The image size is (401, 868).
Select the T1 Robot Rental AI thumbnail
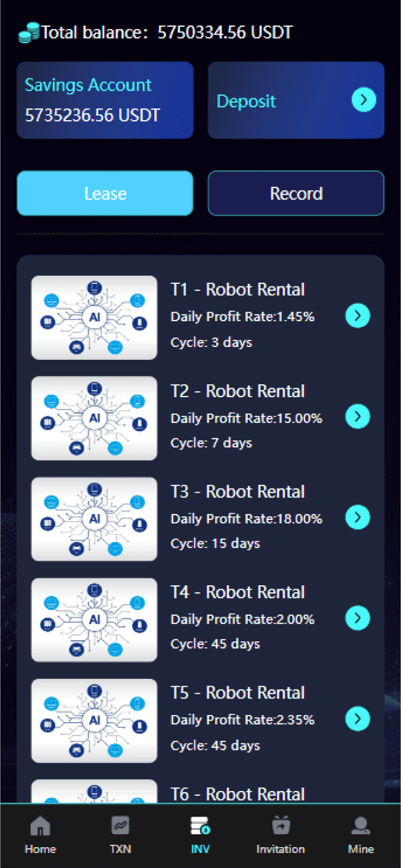[95, 317]
